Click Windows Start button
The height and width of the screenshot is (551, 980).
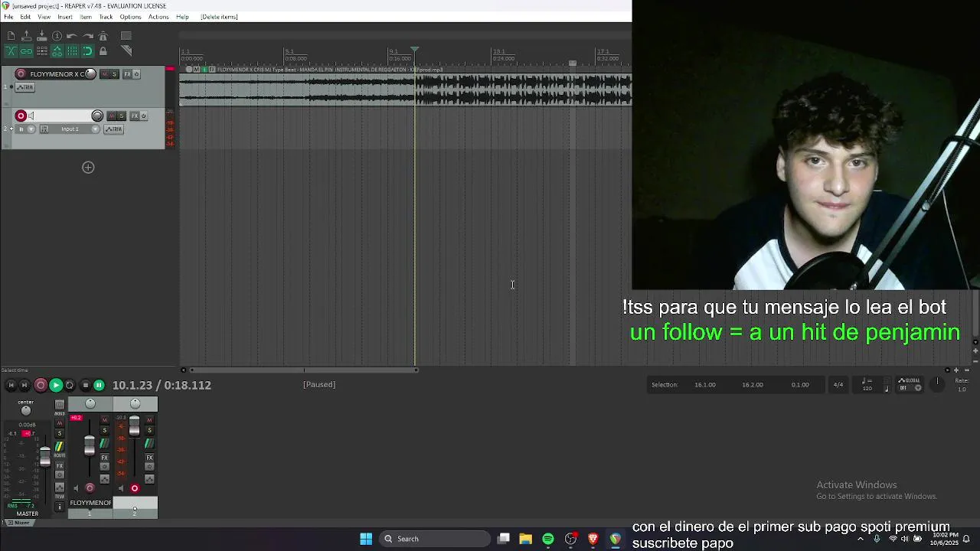click(x=366, y=539)
